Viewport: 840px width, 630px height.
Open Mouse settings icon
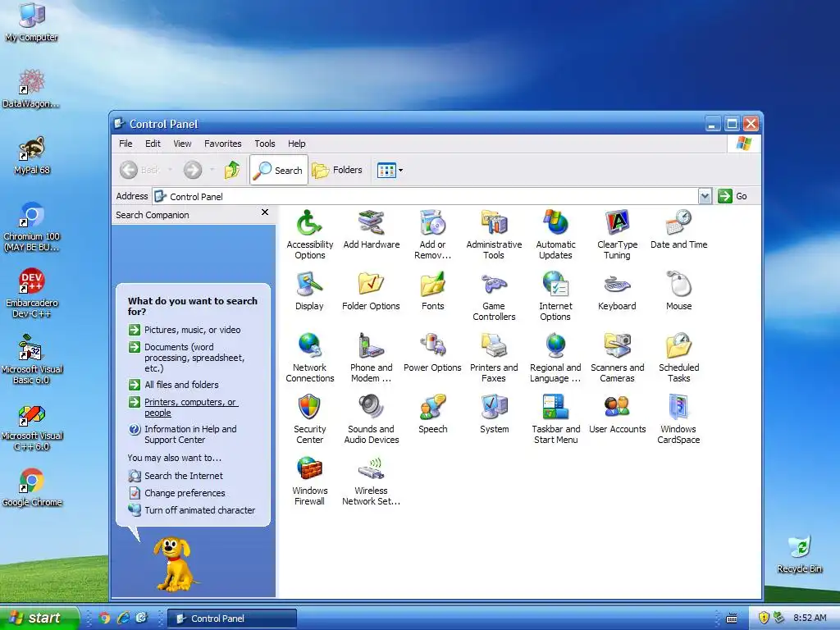[678, 291]
